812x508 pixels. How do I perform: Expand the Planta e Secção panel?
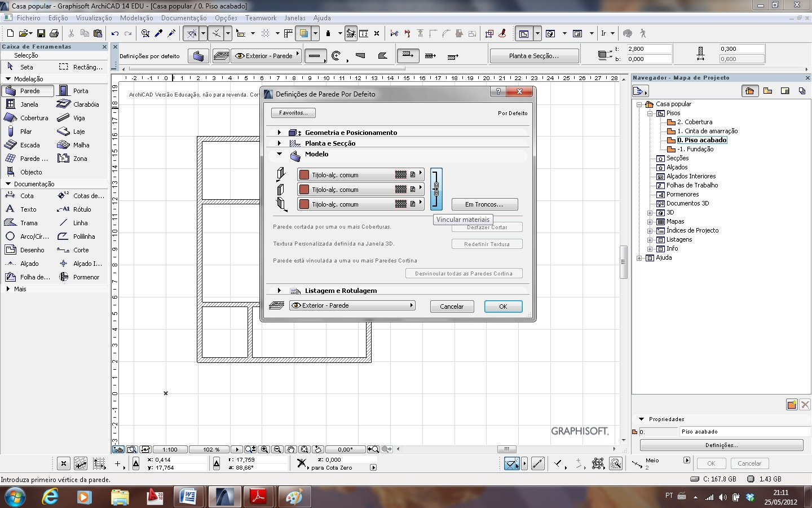click(279, 143)
